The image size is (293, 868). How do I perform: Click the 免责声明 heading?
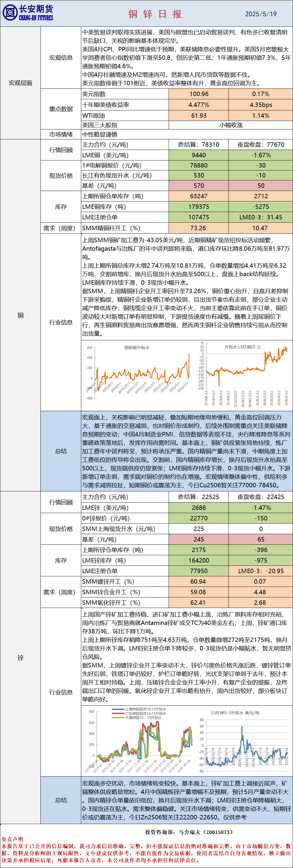(x=12, y=839)
